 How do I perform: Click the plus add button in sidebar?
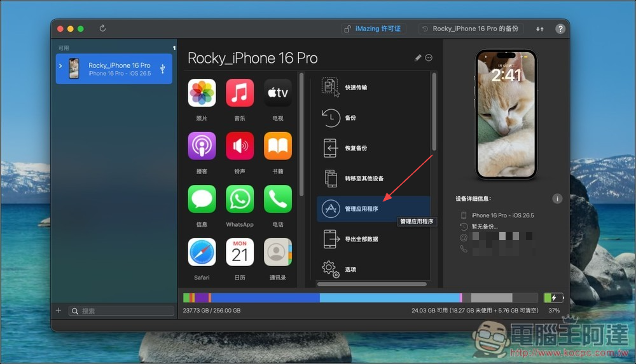point(59,311)
